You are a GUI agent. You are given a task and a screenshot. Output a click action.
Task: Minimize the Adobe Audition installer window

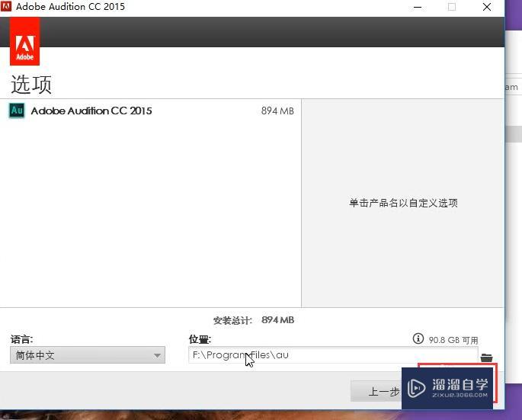tap(418, 7)
